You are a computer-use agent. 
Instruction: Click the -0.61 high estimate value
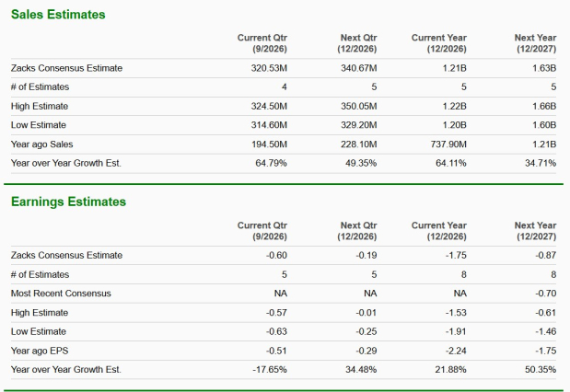pyautogui.click(x=546, y=313)
